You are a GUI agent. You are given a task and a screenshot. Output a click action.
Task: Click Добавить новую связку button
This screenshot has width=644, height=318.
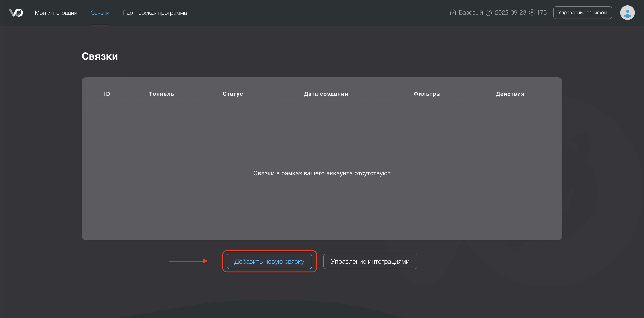pyautogui.click(x=269, y=261)
